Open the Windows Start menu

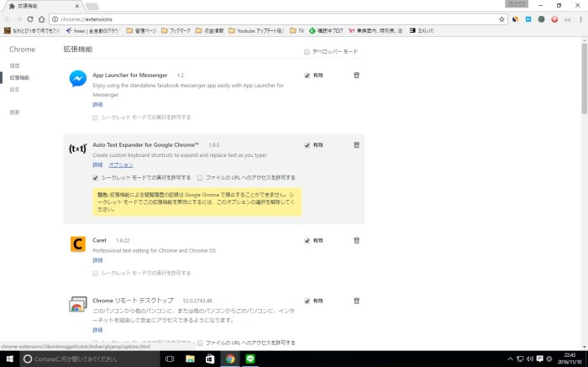point(9,359)
